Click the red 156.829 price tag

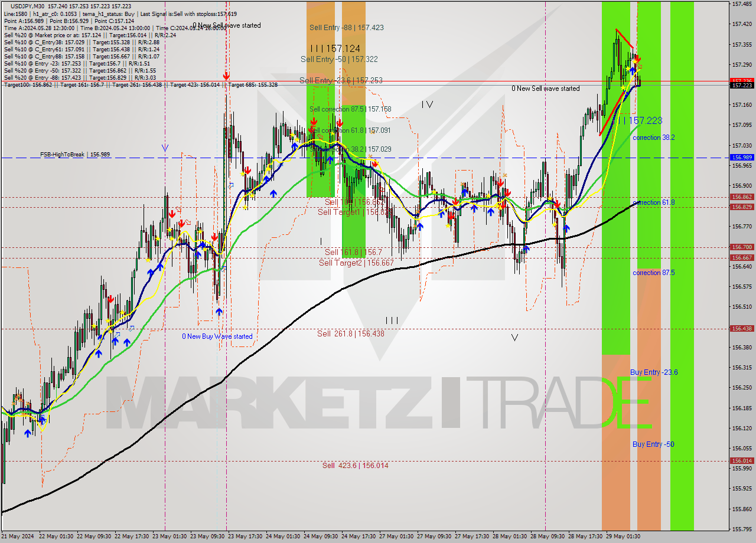coord(742,207)
